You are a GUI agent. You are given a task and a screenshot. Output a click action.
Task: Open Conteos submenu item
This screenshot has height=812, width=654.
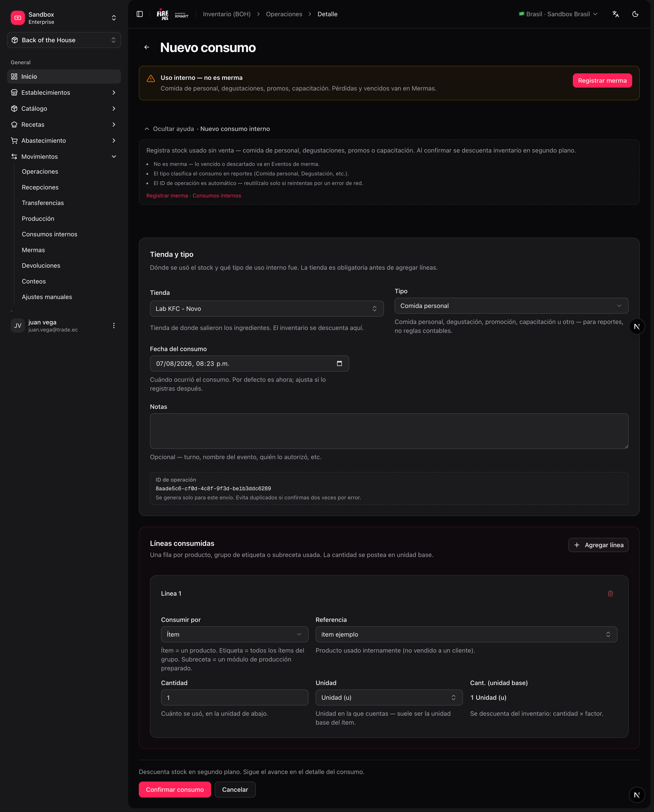pos(34,281)
